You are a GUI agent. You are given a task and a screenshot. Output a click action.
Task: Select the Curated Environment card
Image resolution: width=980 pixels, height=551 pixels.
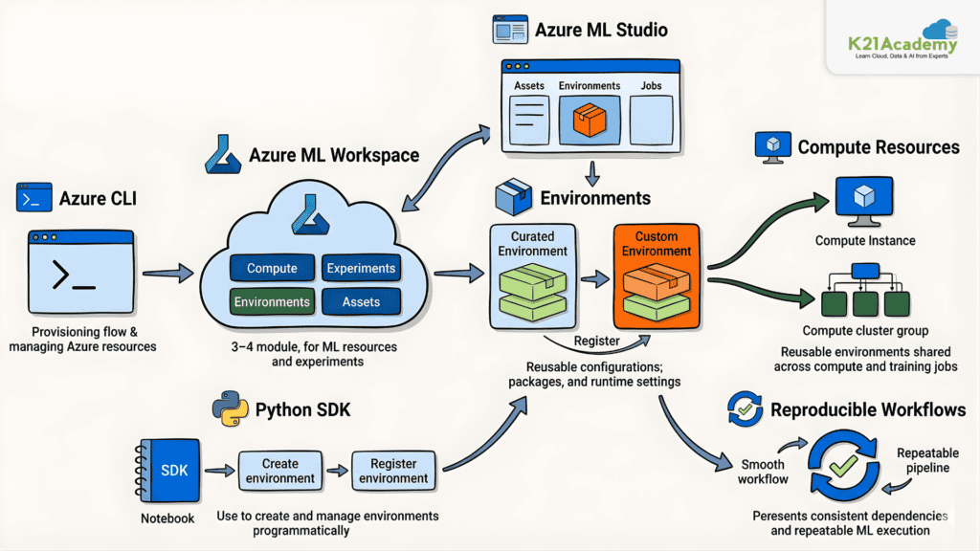533,276
